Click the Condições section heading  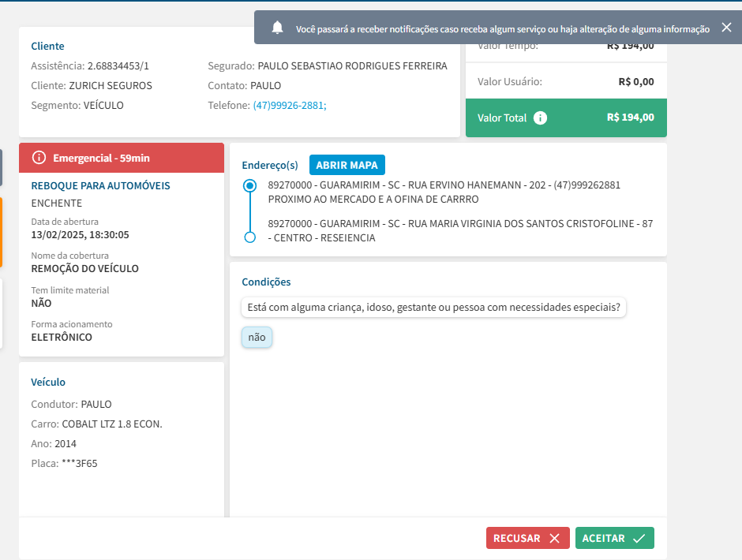point(266,282)
